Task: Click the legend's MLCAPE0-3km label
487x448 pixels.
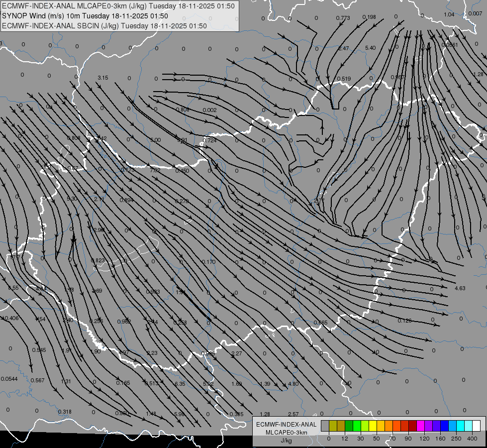Action: [x=287, y=433]
